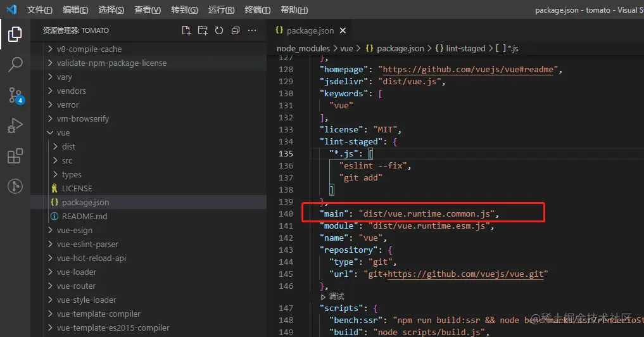Open the 帮助(H) menu
Image resolution: width=644 pixels, height=337 pixels.
[x=294, y=10]
